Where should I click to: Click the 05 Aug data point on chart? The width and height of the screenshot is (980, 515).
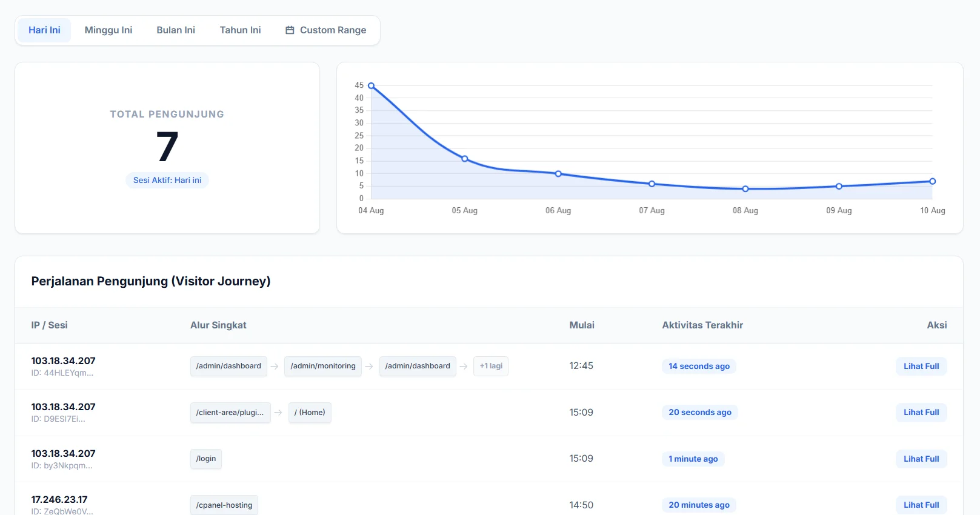coord(465,159)
